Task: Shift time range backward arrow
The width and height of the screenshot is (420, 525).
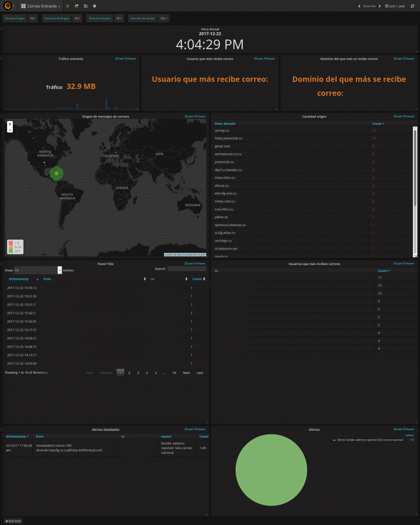Action: point(359,6)
